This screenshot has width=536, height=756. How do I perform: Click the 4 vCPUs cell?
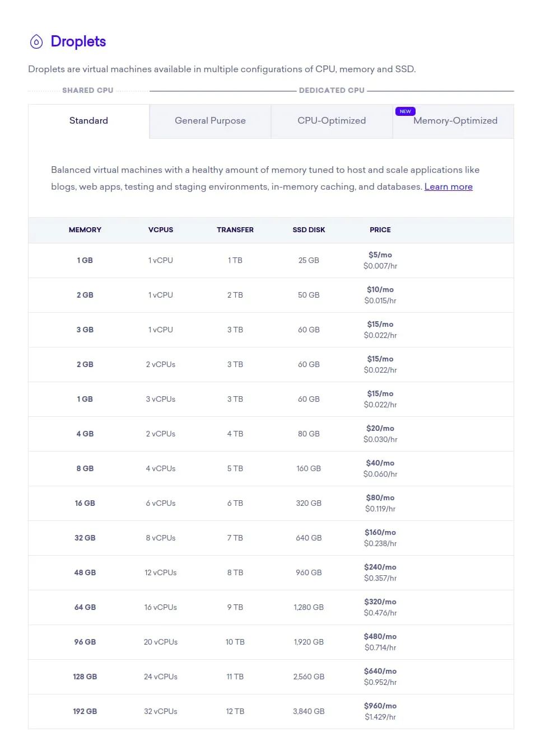(161, 469)
